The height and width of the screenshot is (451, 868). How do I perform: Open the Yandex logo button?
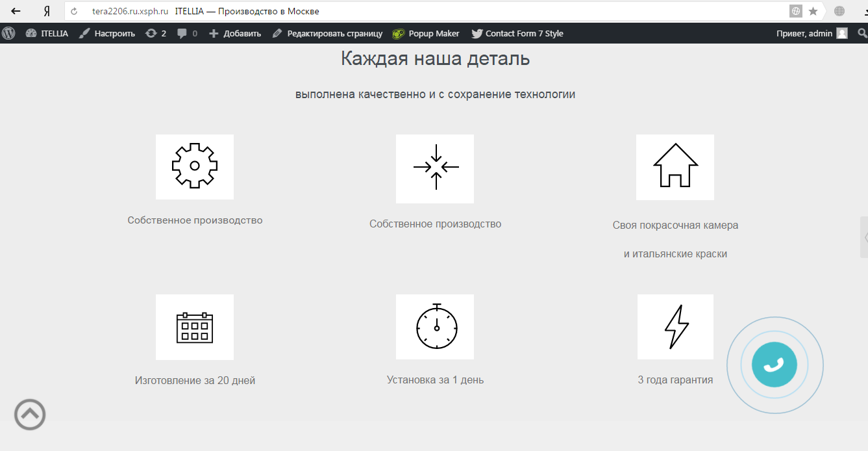pyautogui.click(x=47, y=11)
